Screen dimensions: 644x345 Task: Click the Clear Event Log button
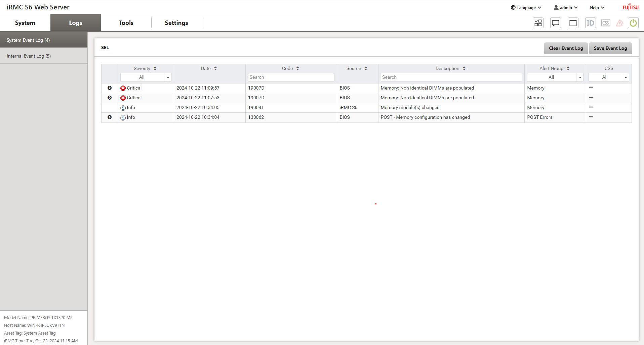[566, 48]
